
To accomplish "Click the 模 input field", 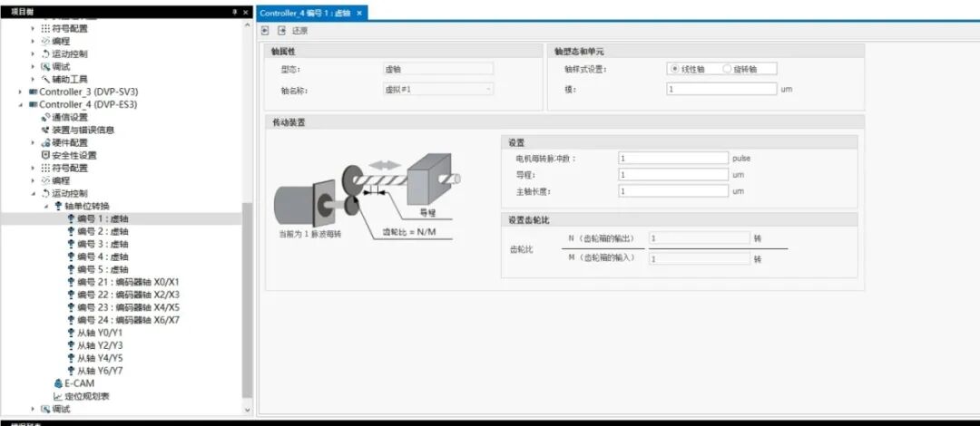I will [x=722, y=90].
